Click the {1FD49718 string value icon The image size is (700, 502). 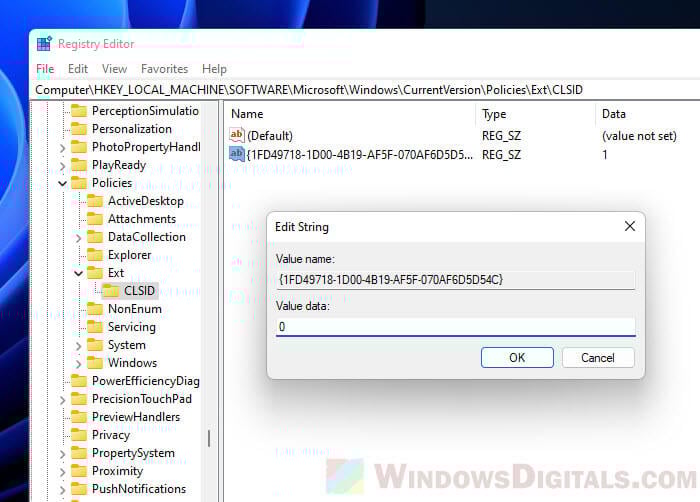(237, 154)
